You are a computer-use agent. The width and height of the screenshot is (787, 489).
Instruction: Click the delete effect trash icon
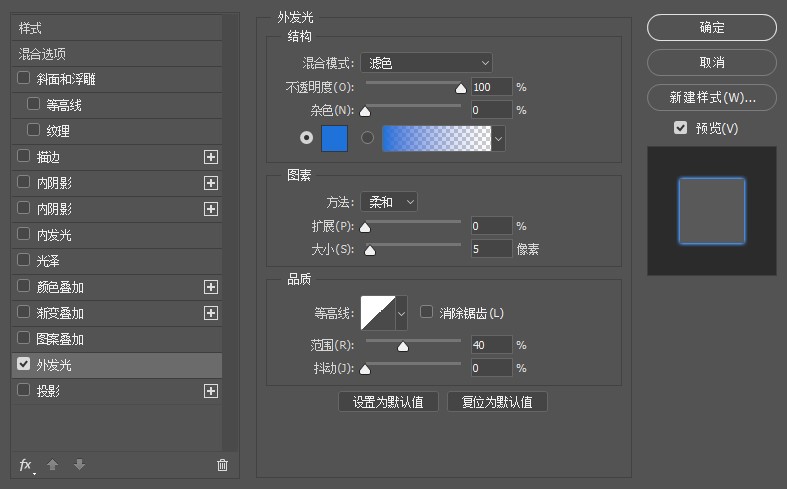point(222,465)
